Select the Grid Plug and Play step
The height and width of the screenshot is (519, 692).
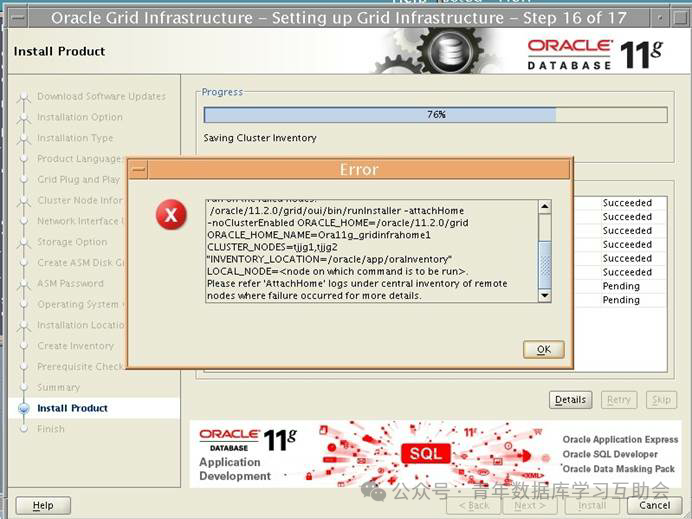point(79,180)
